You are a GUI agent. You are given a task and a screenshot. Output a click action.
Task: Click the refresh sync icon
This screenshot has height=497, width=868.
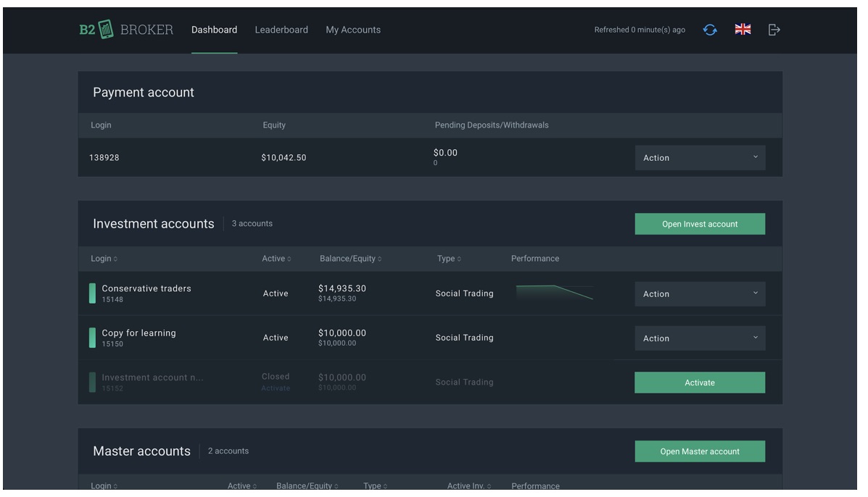[x=710, y=30]
